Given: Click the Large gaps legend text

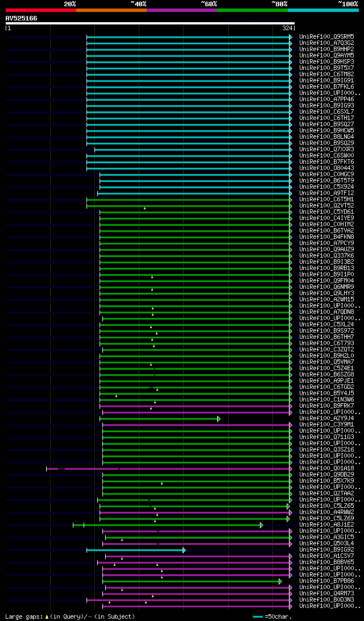Looking at the screenshot, I should coord(70,616).
